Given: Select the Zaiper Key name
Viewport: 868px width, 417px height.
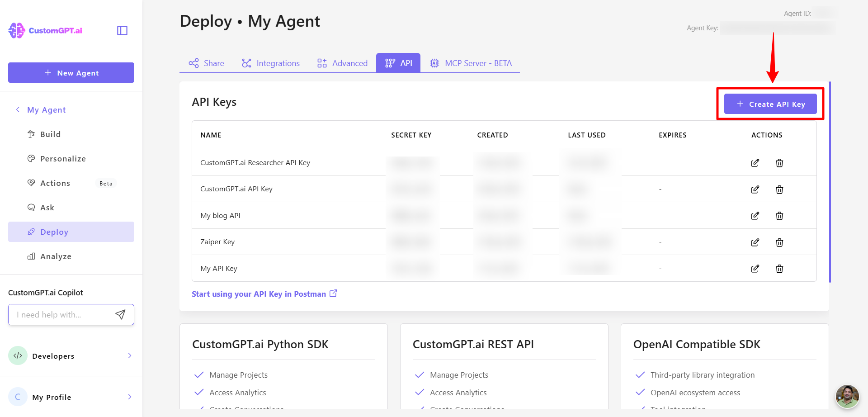Looking at the screenshot, I should click(217, 242).
